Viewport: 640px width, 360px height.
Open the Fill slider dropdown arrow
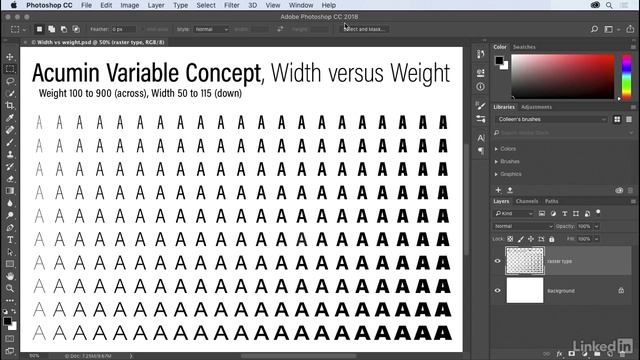(x=596, y=239)
